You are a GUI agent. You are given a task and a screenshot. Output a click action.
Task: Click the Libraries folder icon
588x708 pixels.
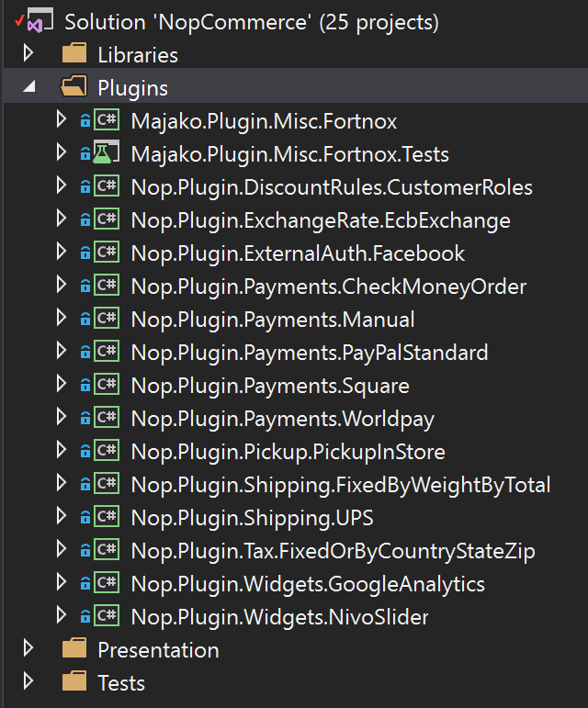(73, 54)
